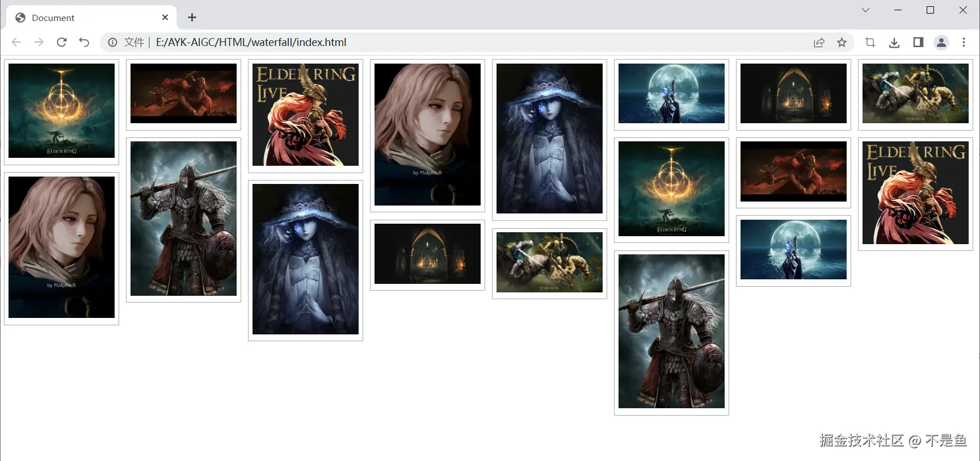Open Elden Ring Live poster above Ranni portrait
980x461 pixels.
pos(305,115)
